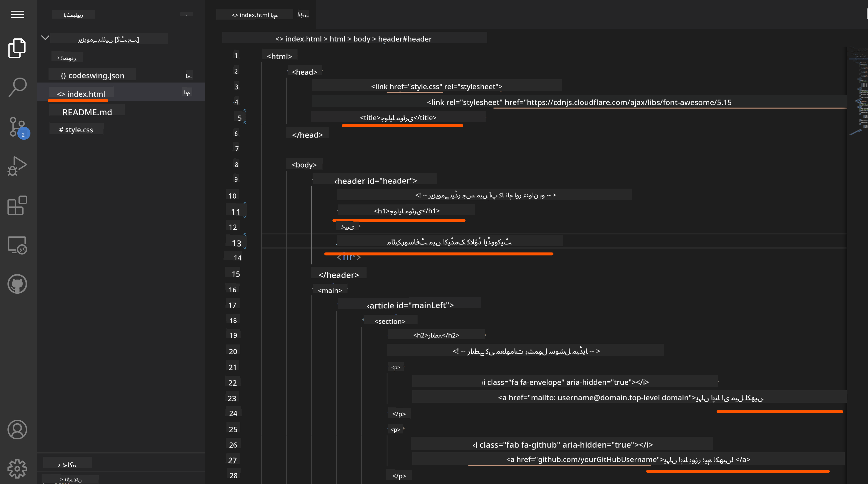This screenshot has height=484, width=868.
Task: Open codeswing.json in the file tree
Action: [x=92, y=76]
